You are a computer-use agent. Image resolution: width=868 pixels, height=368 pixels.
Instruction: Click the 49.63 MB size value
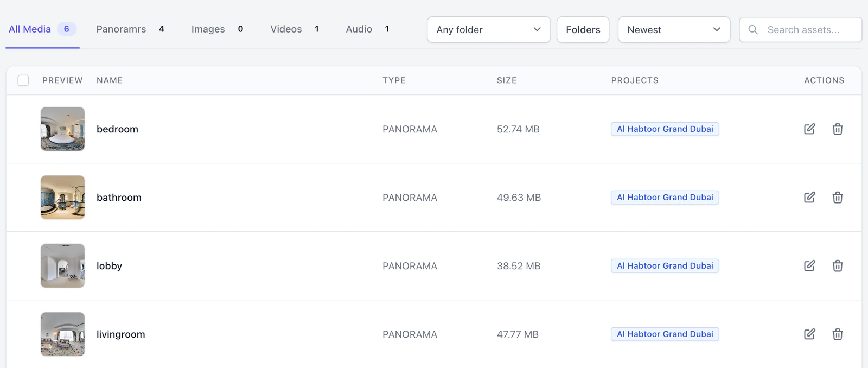tap(519, 197)
